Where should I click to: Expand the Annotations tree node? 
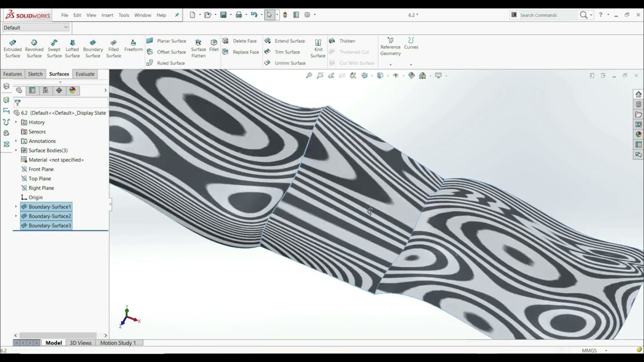point(16,141)
